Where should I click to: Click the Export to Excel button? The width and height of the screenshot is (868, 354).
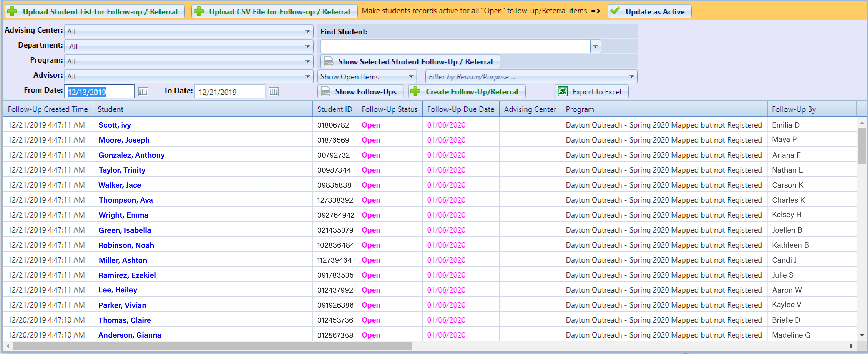click(591, 91)
